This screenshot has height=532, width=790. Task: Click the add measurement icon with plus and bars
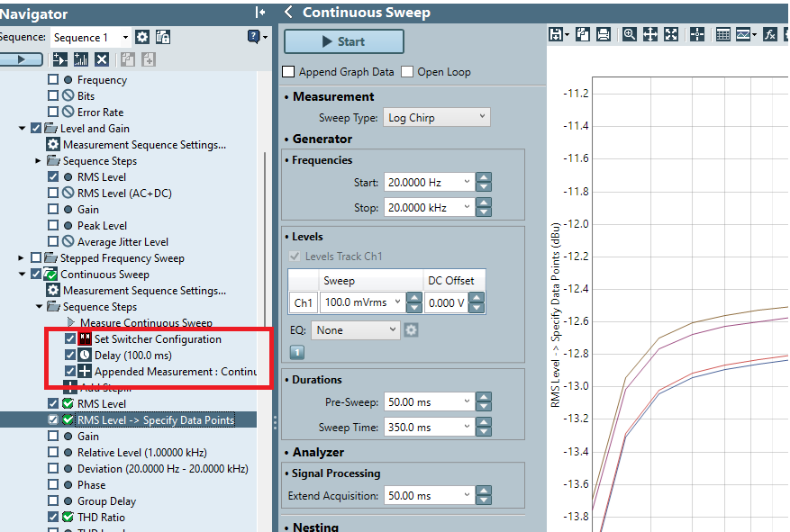click(80, 60)
